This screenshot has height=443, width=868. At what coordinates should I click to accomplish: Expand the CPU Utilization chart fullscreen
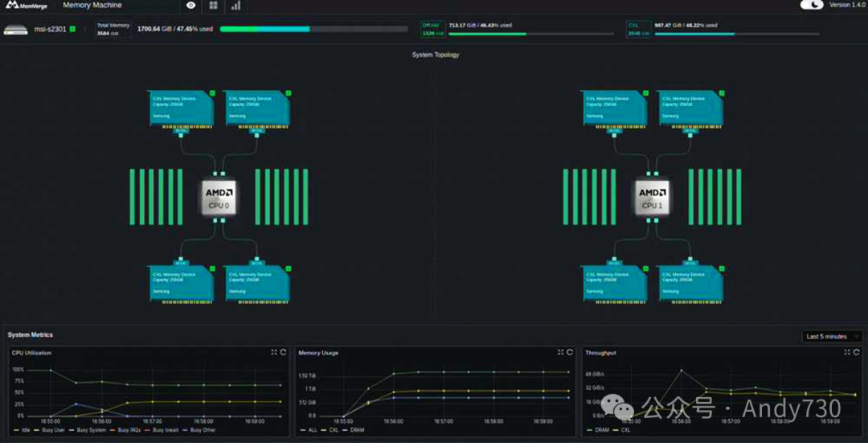tap(274, 352)
